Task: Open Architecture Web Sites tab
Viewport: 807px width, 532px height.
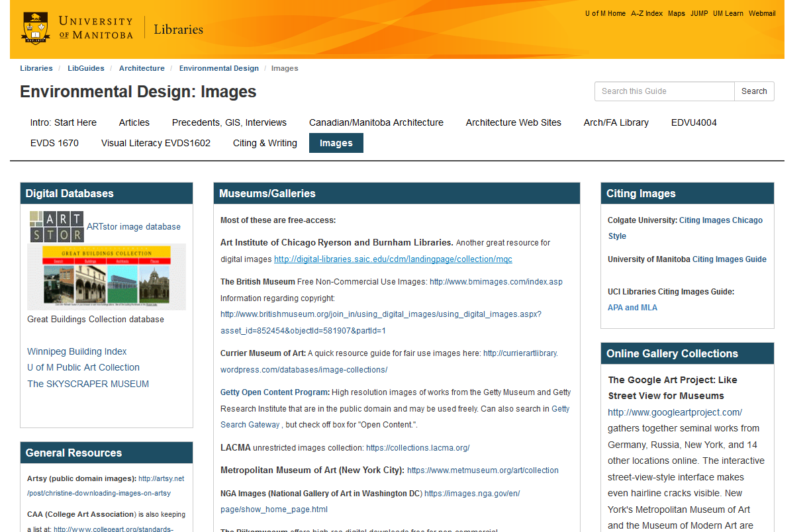Action: pyautogui.click(x=514, y=122)
